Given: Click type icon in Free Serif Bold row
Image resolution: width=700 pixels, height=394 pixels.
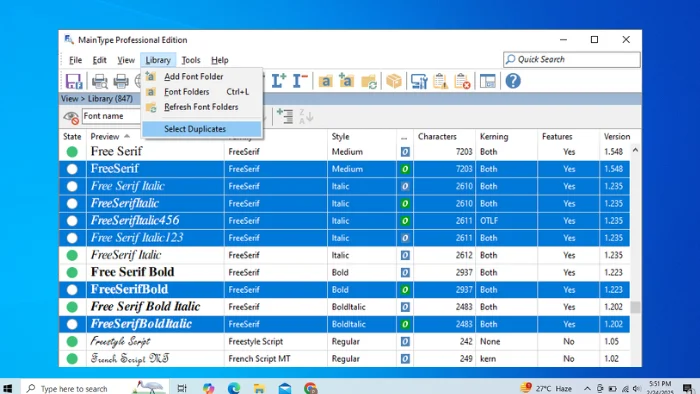Looking at the screenshot, I should pos(405,273).
